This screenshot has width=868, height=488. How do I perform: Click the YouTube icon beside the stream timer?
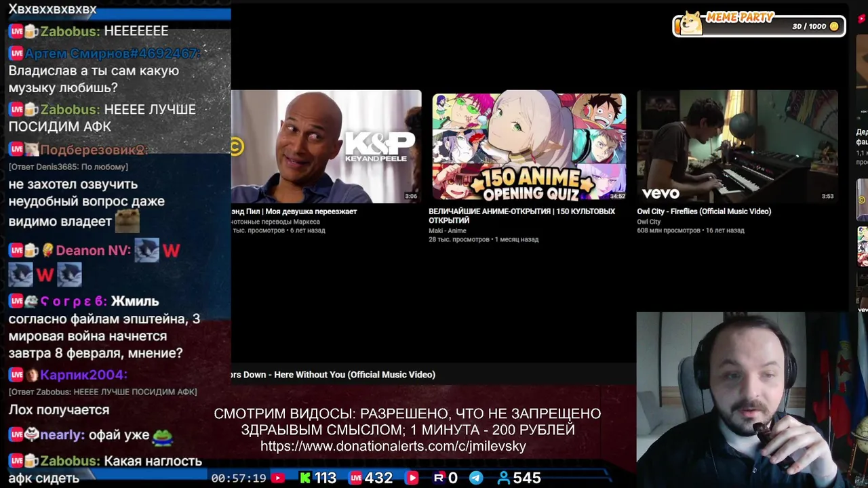coord(277,478)
